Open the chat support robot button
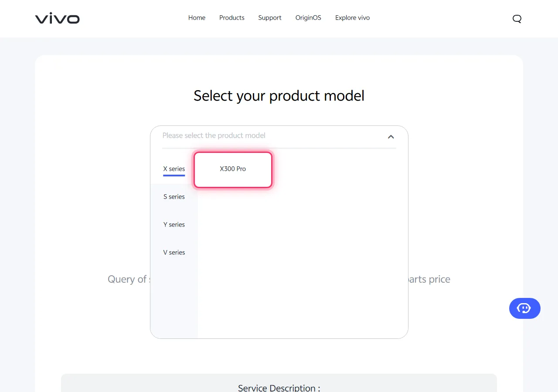 [525, 308]
